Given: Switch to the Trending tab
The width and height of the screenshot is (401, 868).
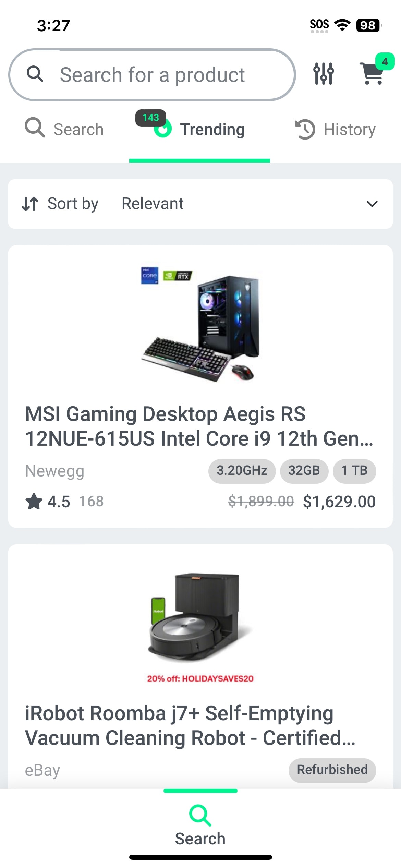Looking at the screenshot, I should (199, 130).
